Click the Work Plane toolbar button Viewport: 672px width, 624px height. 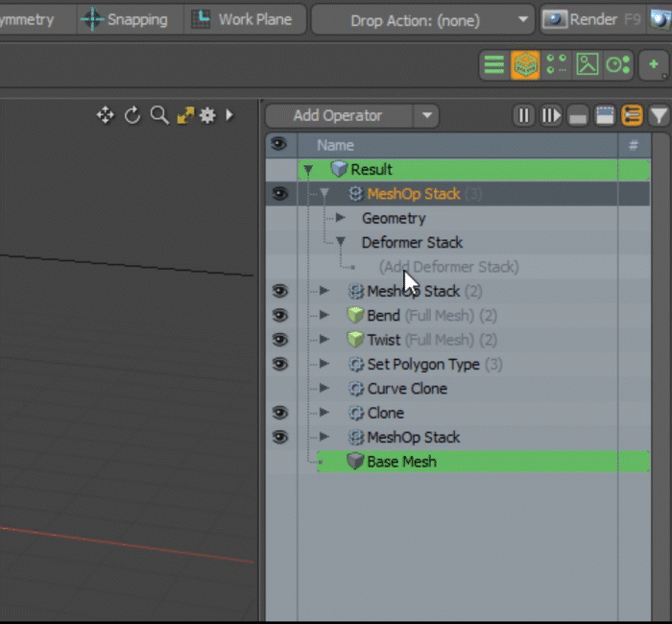(242, 19)
